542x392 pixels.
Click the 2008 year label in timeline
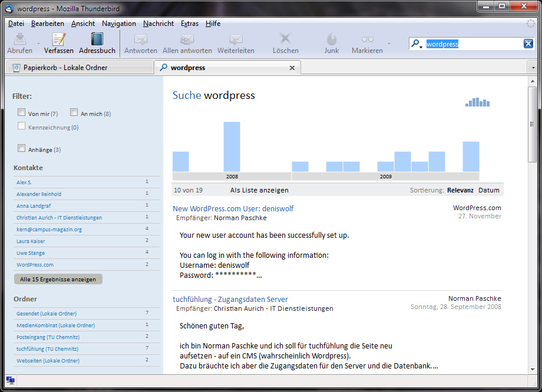click(x=232, y=177)
